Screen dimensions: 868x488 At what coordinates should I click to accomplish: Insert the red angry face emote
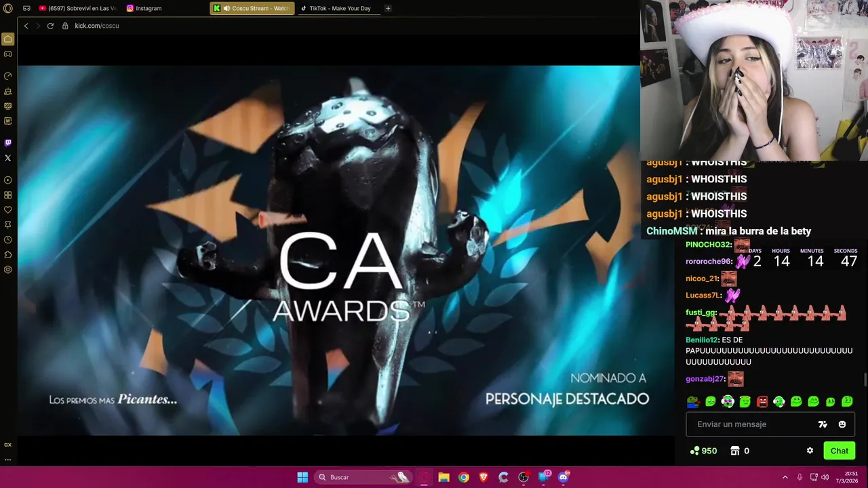[762, 401]
